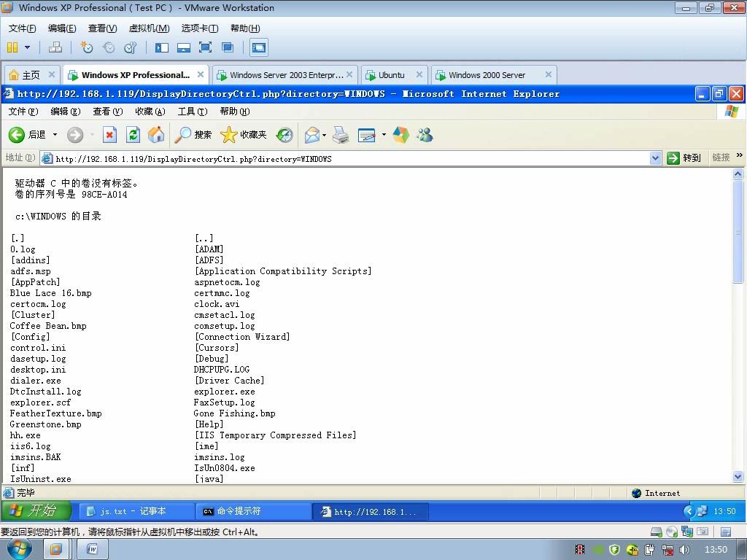This screenshot has height=560, width=747.
Task: Click IE mail icon
Action: click(x=312, y=135)
